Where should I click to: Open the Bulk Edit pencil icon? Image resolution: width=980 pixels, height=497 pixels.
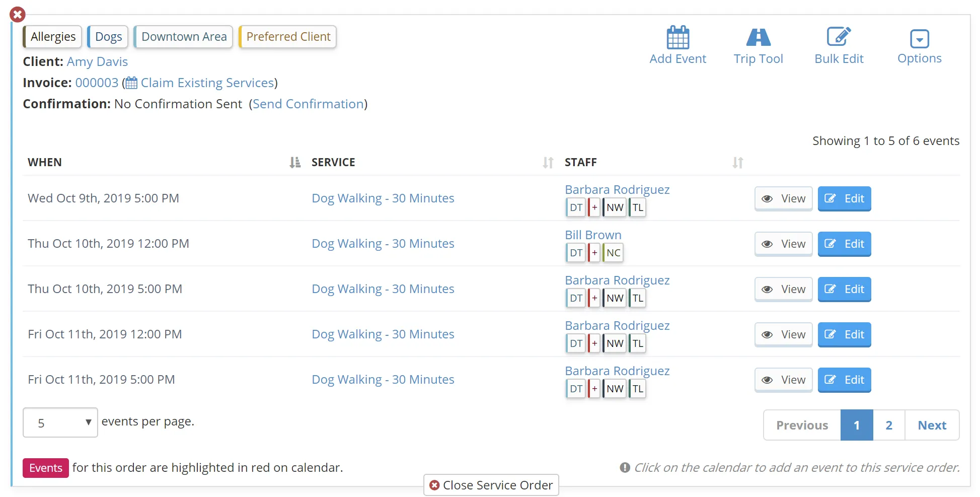(x=839, y=37)
